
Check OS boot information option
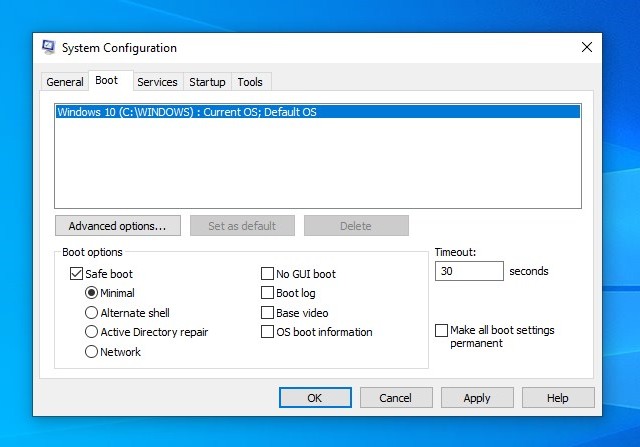pos(267,332)
